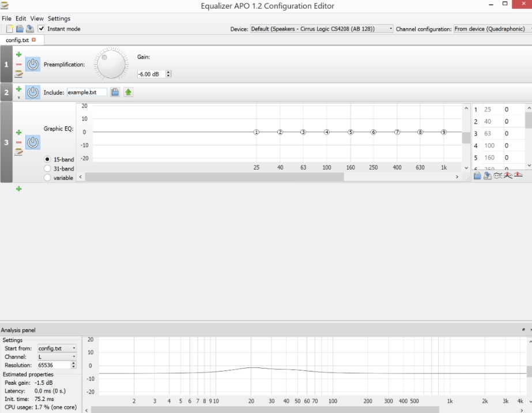Viewport: 532px width, 413px height.
Task: Click green plus icon in Preamplification row
Action: click(x=18, y=55)
